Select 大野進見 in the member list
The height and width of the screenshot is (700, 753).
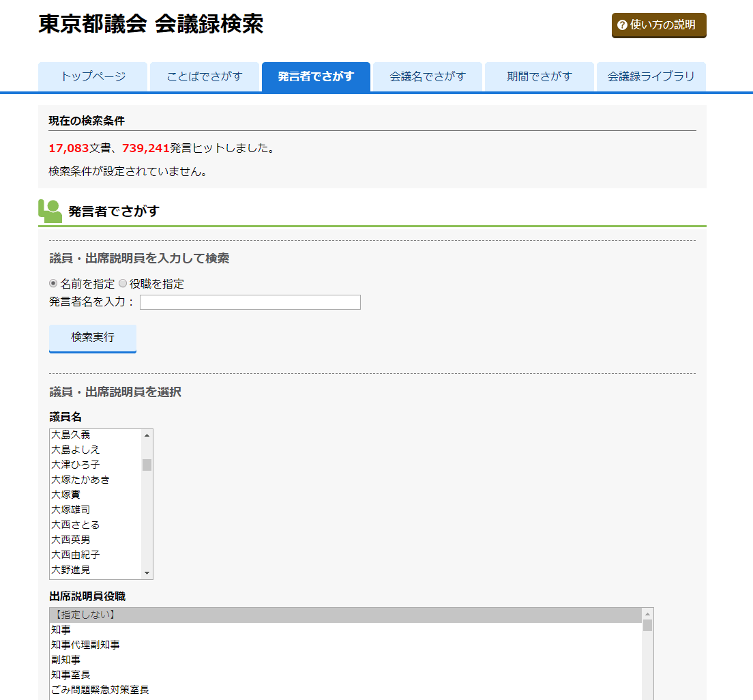click(95, 570)
